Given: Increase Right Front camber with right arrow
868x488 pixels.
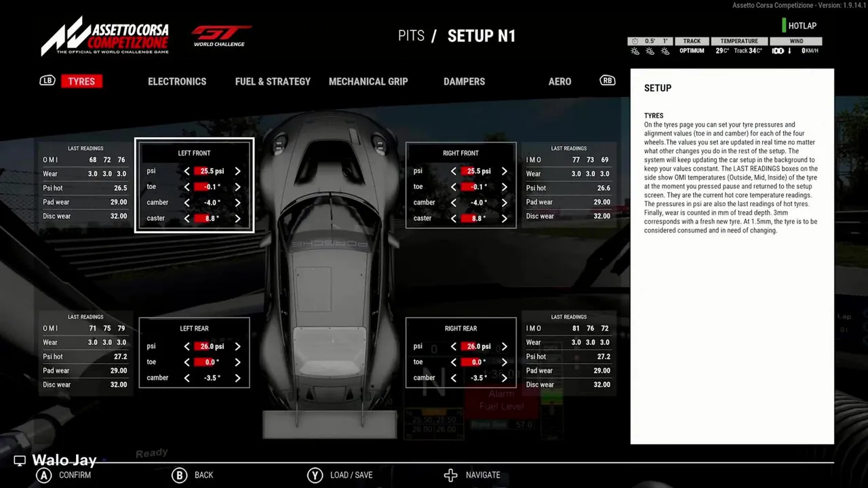Looking at the screenshot, I should coord(504,203).
